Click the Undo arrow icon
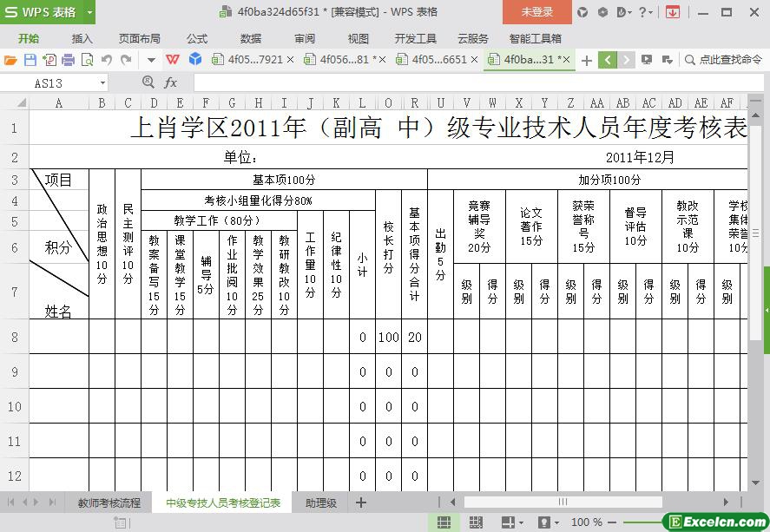This screenshot has height=532, width=770. [x=107, y=60]
